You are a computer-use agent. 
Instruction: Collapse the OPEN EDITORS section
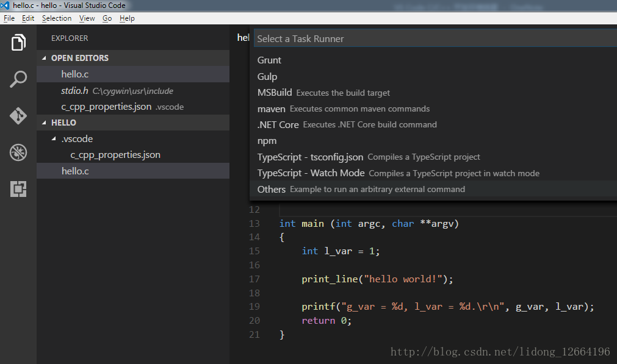point(44,58)
